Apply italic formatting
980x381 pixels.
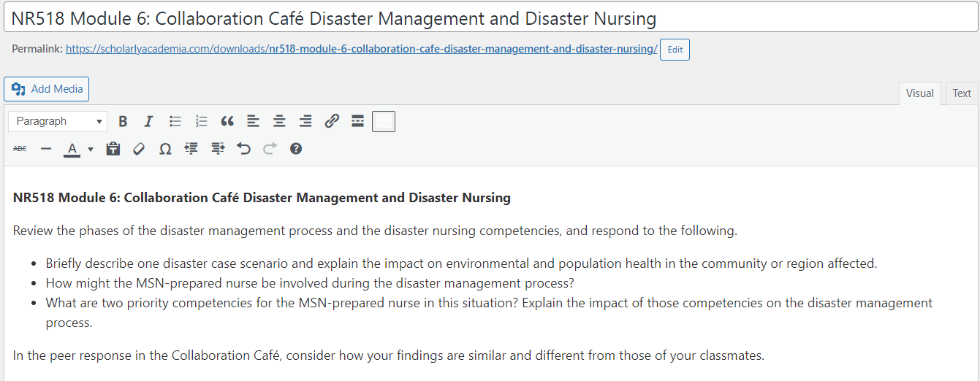(x=148, y=121)
